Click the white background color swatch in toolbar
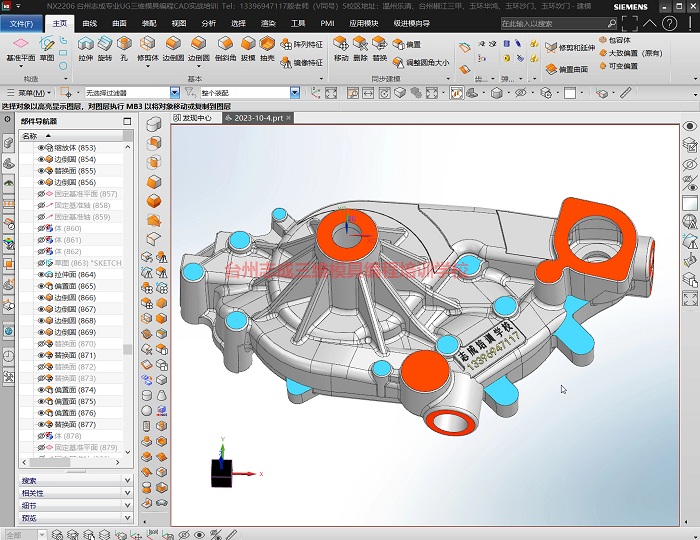The image size is (700, 540). point(570,93)
